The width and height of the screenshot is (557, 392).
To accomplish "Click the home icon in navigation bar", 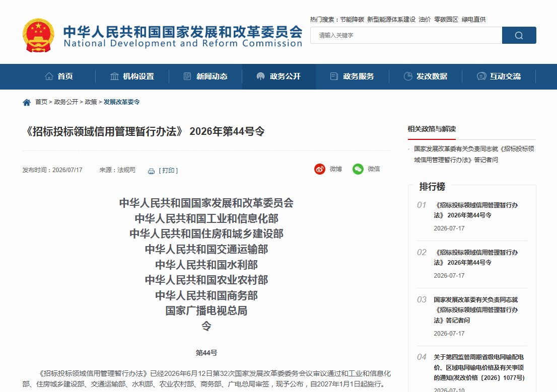I will (x=49, y=76).
